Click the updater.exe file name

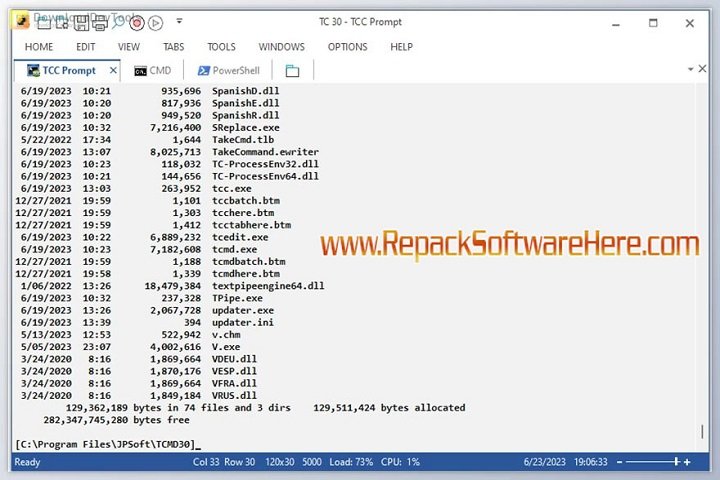coord(243,311)
